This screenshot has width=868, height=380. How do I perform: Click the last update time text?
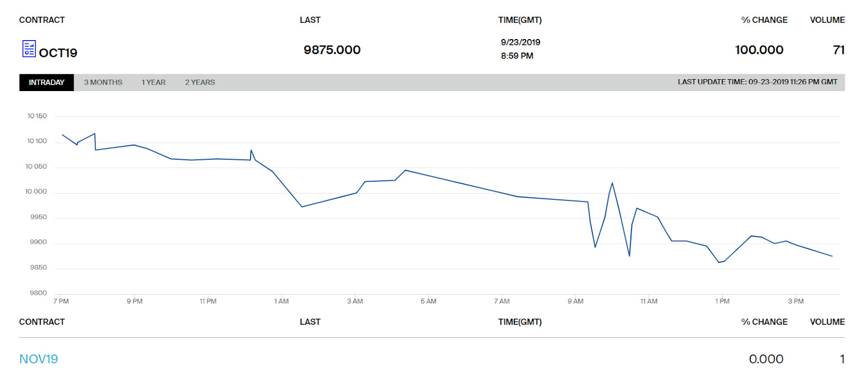(757, 82)
